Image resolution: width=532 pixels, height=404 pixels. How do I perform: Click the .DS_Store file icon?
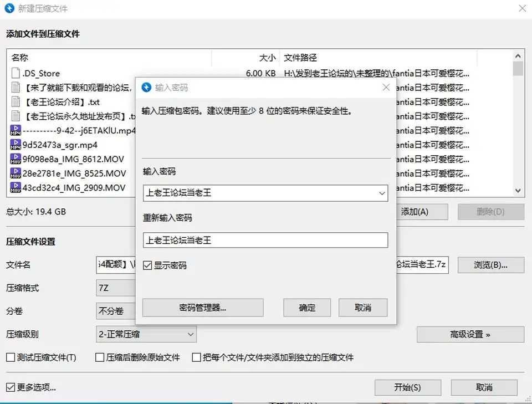coord(16,73)
